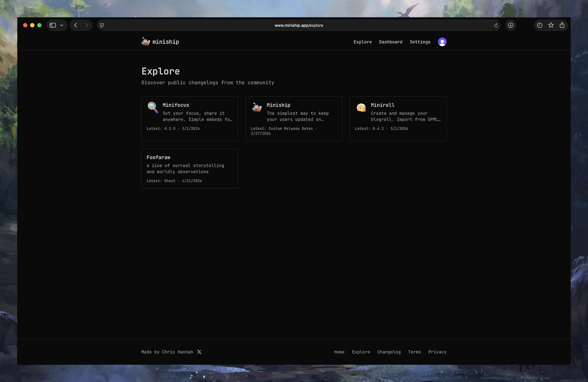Click the X social icon in footer
This screenshot has width=588, height=382.
[199, 352]
